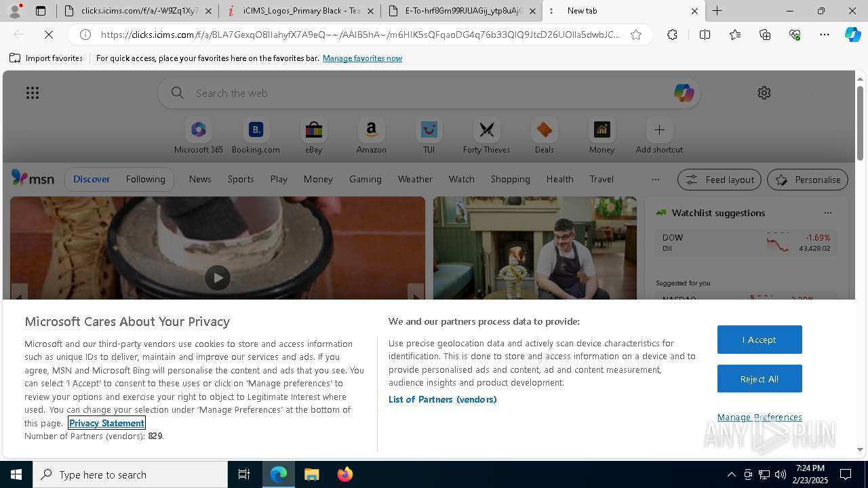Open the News category

coord(200,179)
